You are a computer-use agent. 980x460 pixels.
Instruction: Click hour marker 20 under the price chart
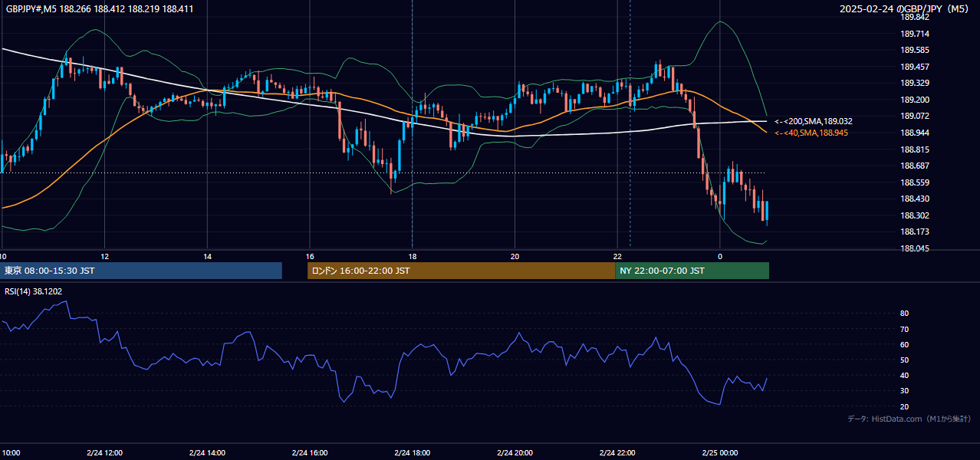(x=515, y=256)
